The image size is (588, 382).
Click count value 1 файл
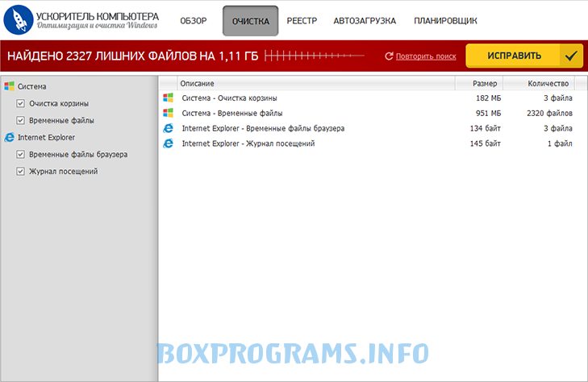560,143
